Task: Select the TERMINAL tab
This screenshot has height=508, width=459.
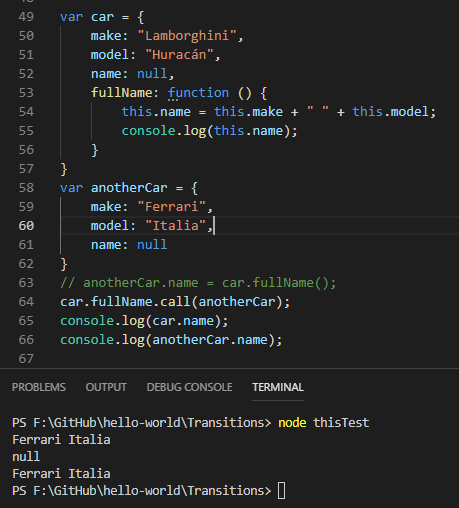Action: pyautogui.click(x=278, y=387)
